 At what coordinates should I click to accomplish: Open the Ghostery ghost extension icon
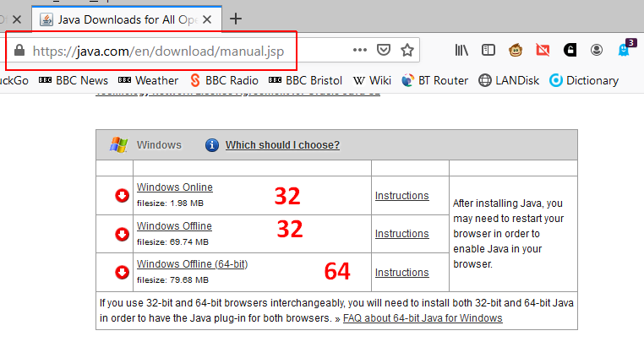click(625, 50)
